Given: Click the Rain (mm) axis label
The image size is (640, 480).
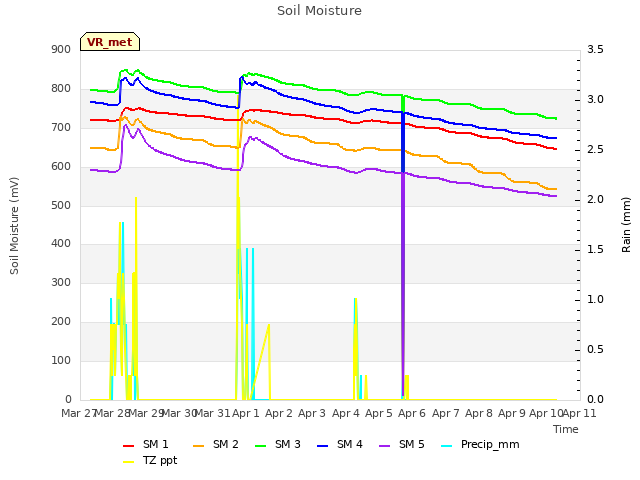Looking at the screenshot, I should [x=626, y=225].
